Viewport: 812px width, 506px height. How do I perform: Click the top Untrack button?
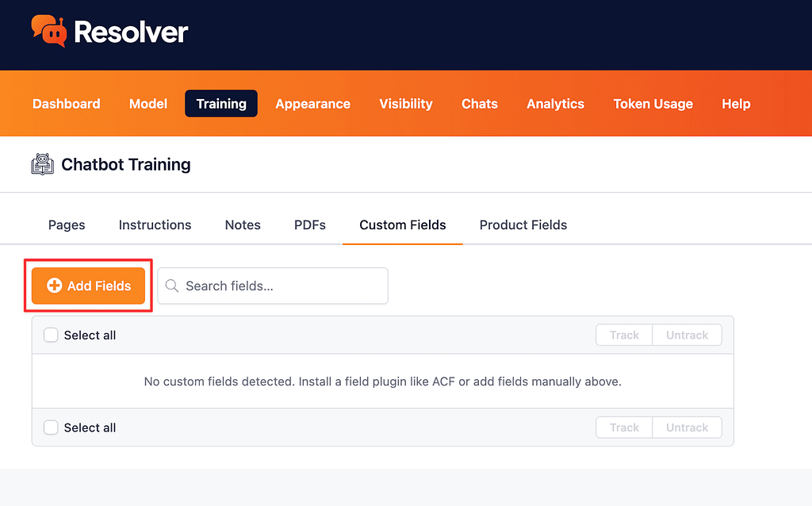click(688, 335)
